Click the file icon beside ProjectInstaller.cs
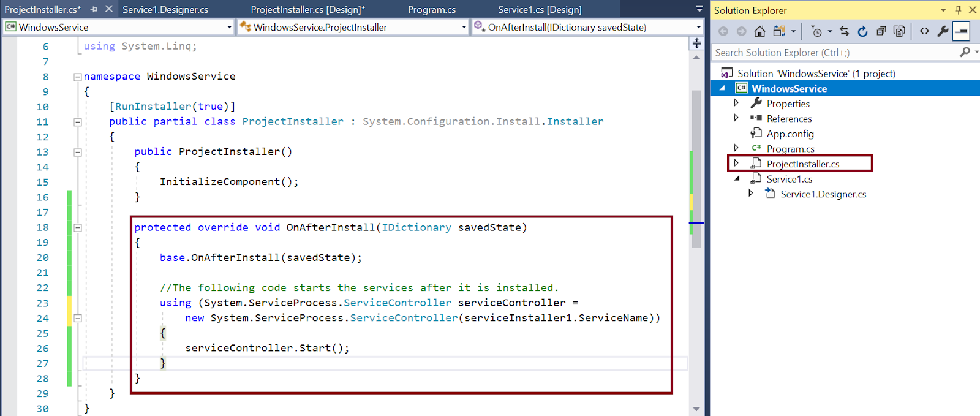Image resolution: width=980 pixels, height=416 pixels. (x=756, y=164)
